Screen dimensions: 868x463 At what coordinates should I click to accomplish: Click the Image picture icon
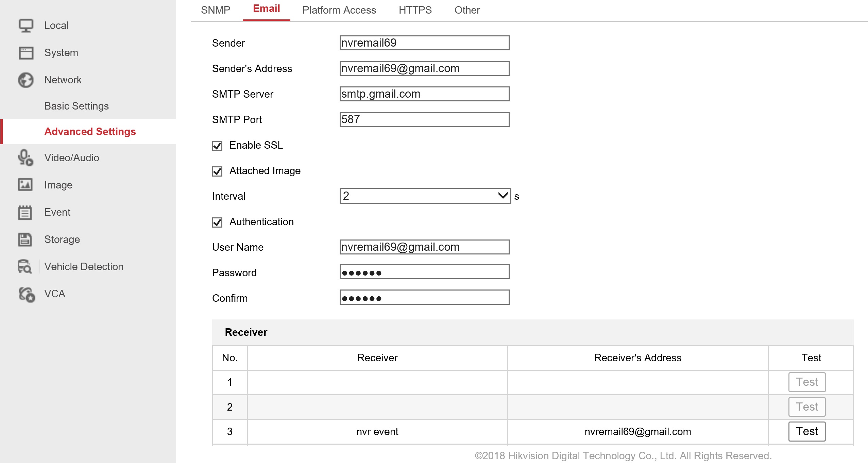25,185
